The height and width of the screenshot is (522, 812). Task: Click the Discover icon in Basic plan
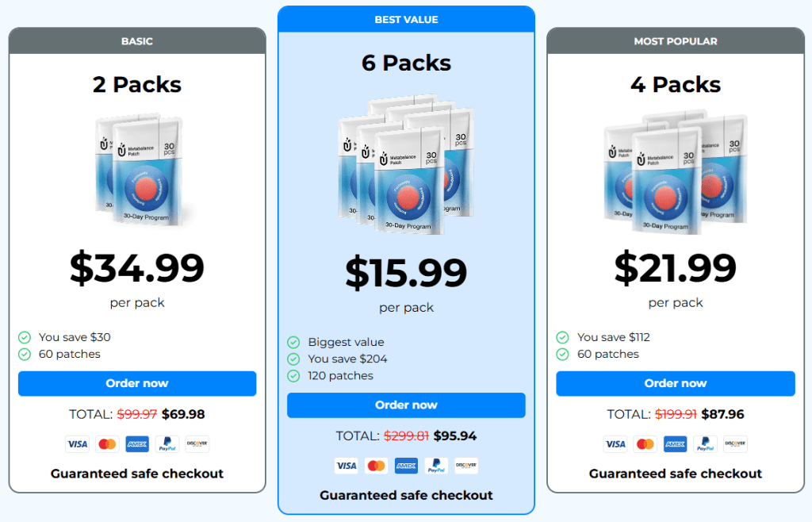coord(197,444)
